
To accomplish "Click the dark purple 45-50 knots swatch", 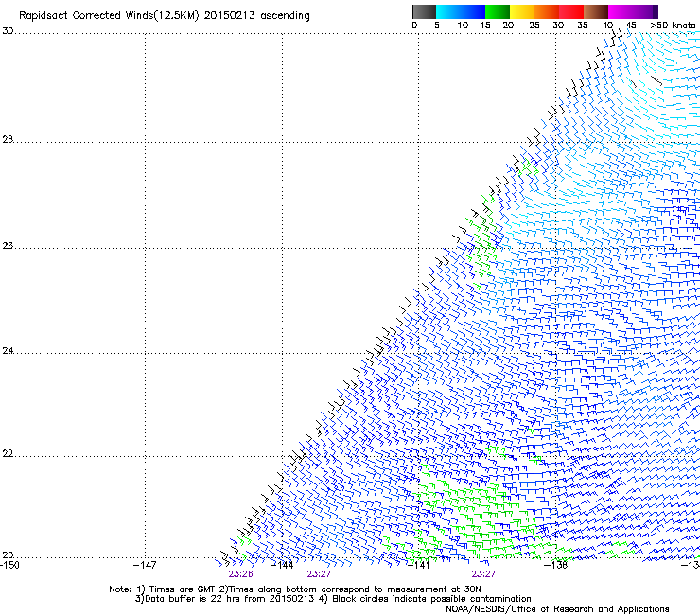I will (645, 11).
